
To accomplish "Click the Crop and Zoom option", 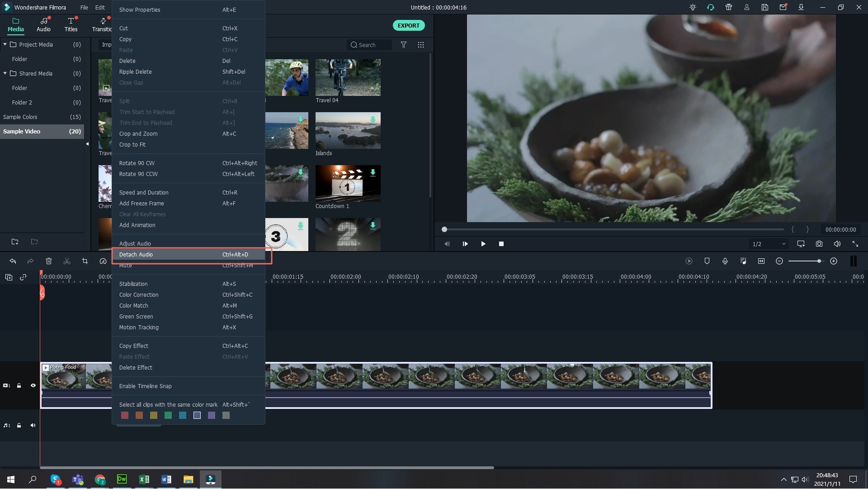I will 138,133.
